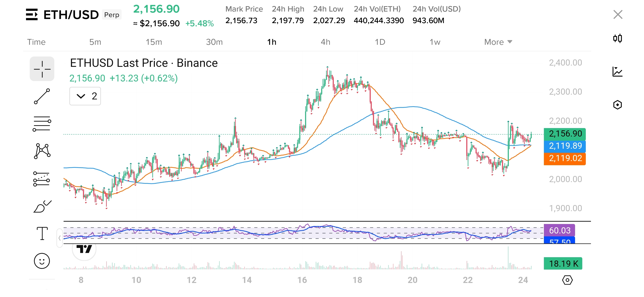Open the forecasting and measurement tool
Screen dimensions: 644x297
coord(41,179)
